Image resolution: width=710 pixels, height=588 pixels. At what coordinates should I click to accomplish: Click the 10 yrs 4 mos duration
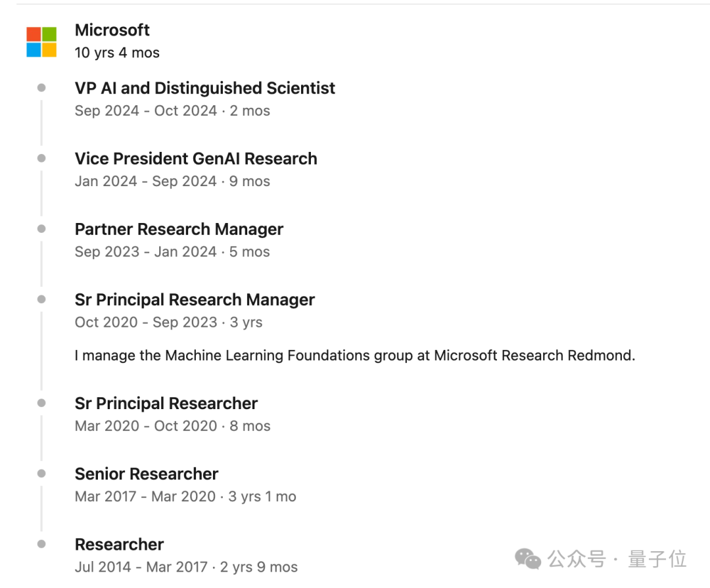point(117,53)
